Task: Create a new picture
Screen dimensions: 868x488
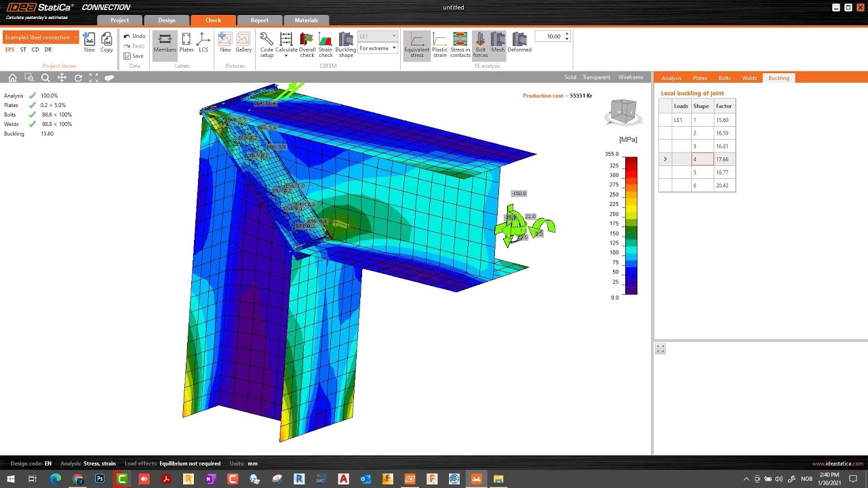Action: coord(225,42)
